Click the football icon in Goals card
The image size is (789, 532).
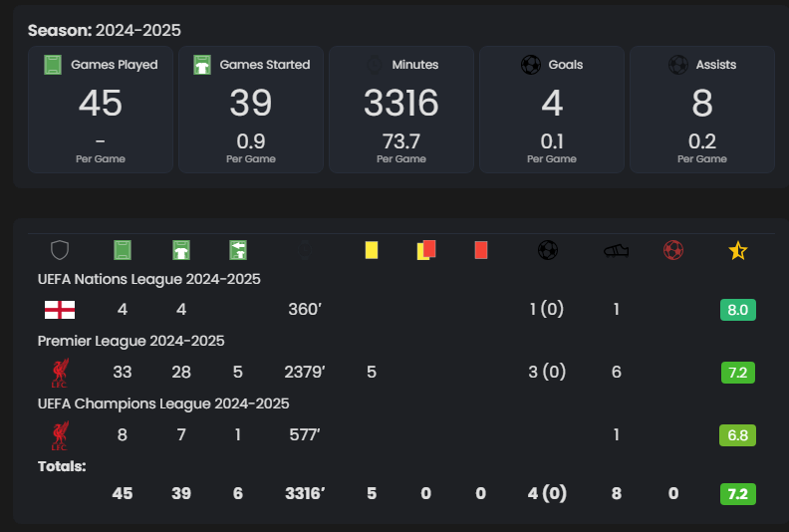click(x=531, y=65)
